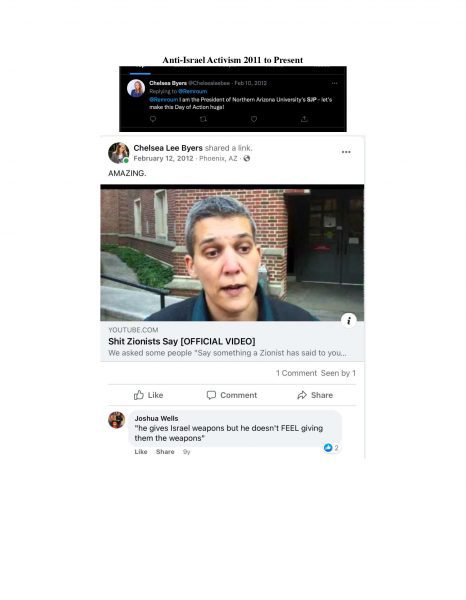Click the Comment button on post
The height and width of the screenshot is (600, 466).
click(232, 395)
